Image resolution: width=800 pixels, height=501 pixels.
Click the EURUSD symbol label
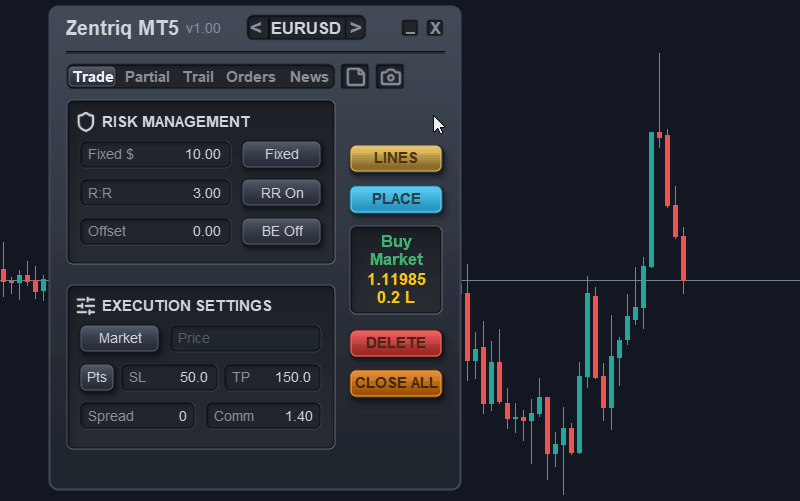click(306, 28)
